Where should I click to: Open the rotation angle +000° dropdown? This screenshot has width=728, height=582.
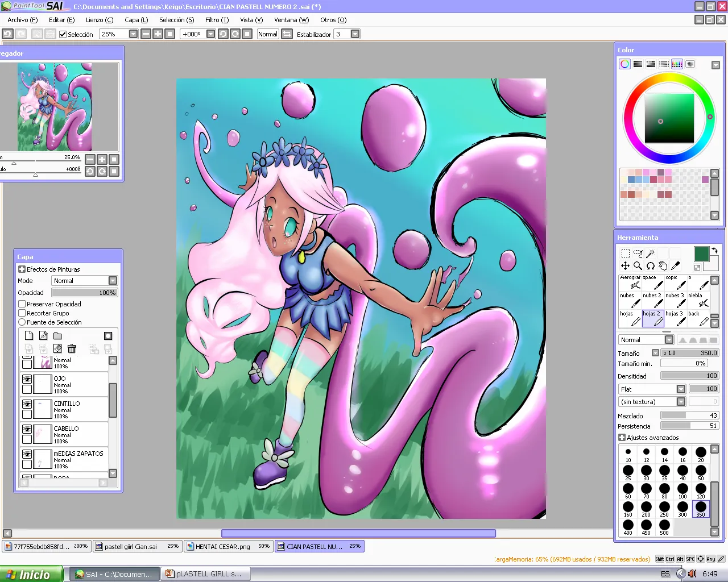coord(211,34)
